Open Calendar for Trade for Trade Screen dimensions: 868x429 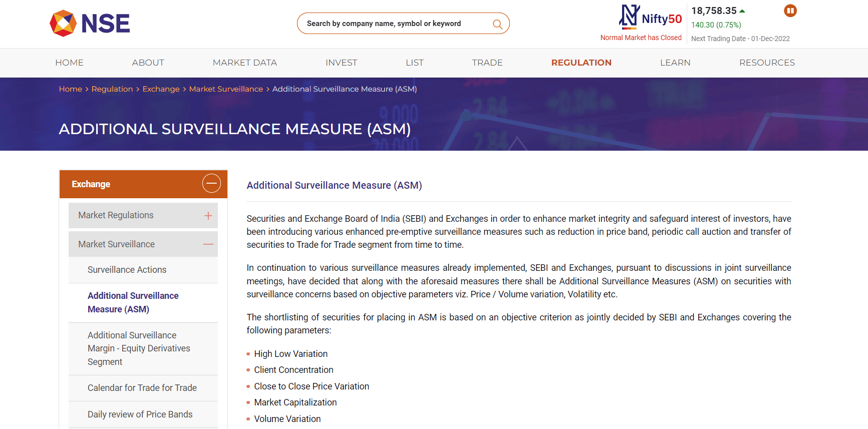click(143, 388)
